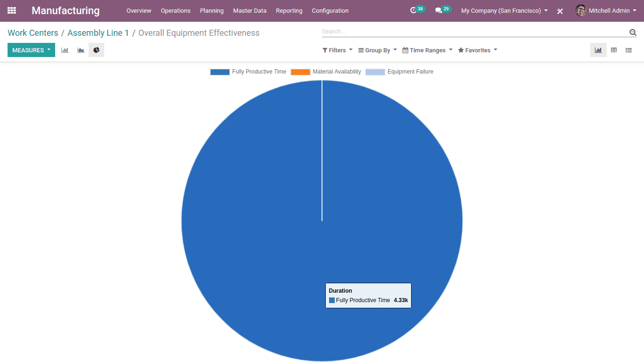Open the apps grid menu icon
This screenshot has width=644, height=362.
[x=12, y=10]
